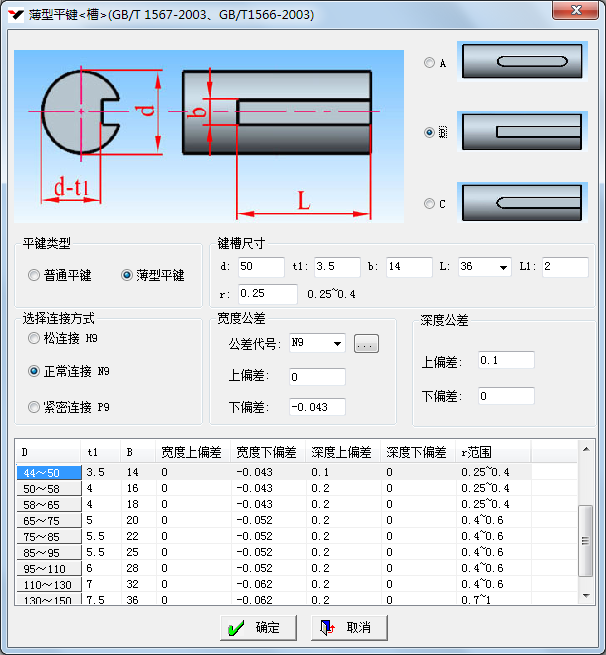Click the r范围 column header

pos(493,452)
